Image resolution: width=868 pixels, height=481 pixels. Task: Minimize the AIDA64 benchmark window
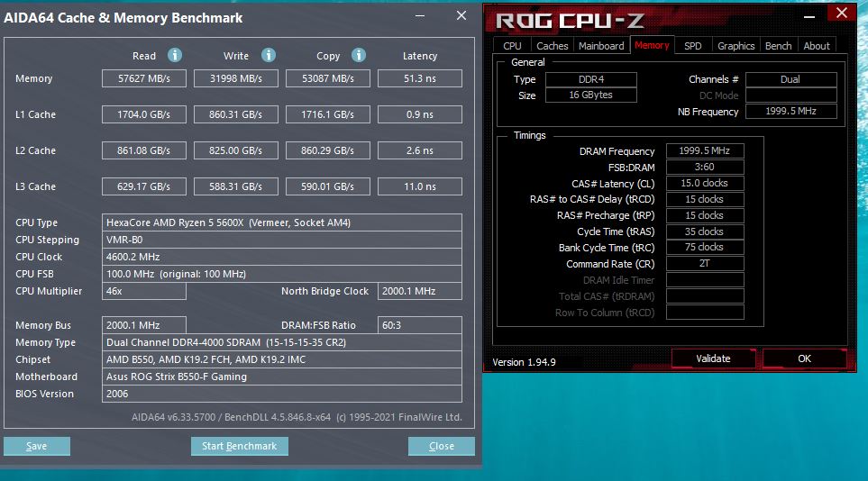click(420, 16)
